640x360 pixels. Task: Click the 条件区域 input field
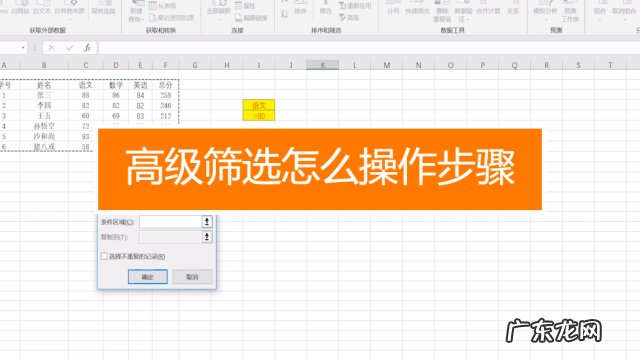tap(170, 222)
